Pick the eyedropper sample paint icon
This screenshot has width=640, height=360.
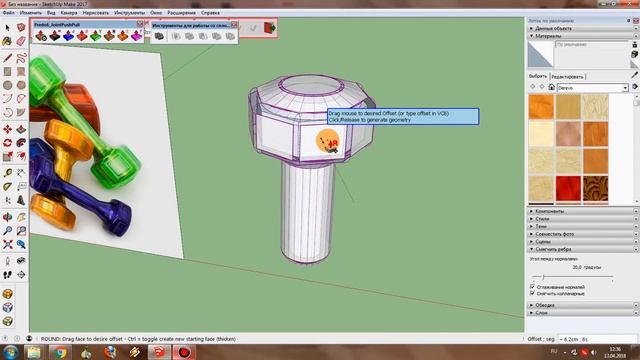pos(634,75)
